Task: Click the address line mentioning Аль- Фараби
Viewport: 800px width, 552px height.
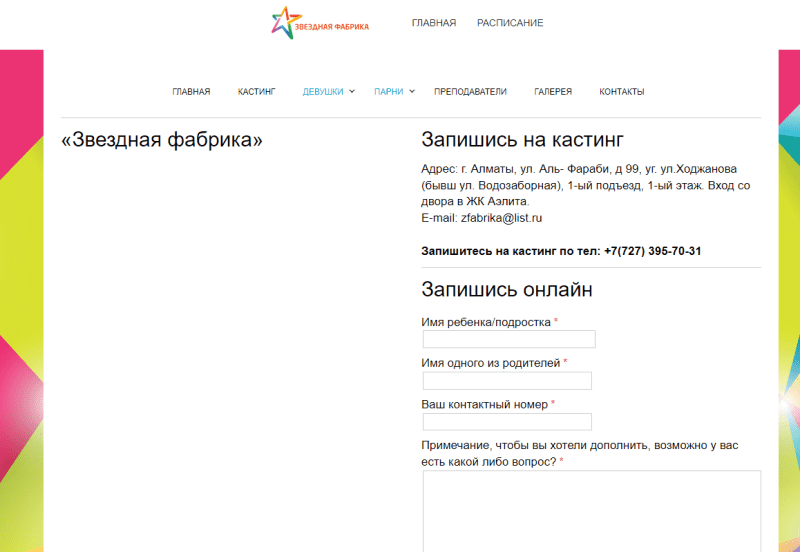Action: (579, 169)
